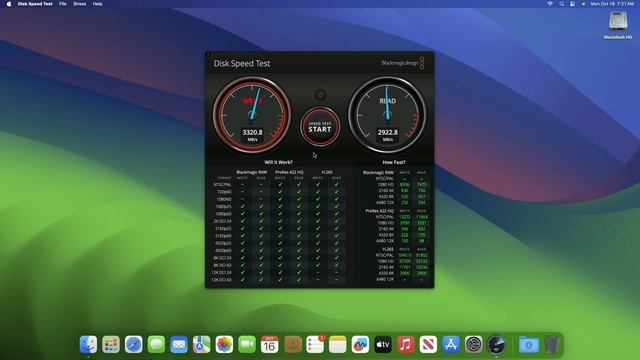Open Control Center in menu bar
Image resolution: width=640 pixels, height=360 pixels.
[573, 4]
